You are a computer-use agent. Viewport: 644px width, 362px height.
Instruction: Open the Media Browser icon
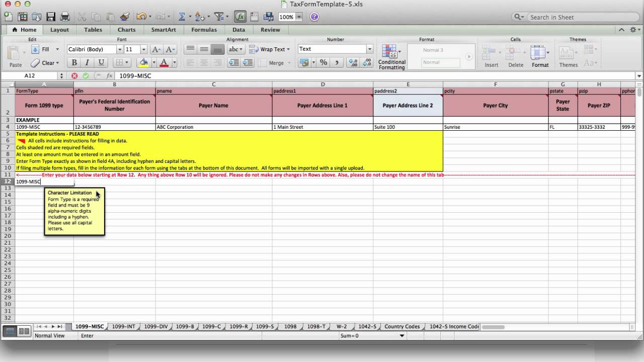click(x=269, y=17)
